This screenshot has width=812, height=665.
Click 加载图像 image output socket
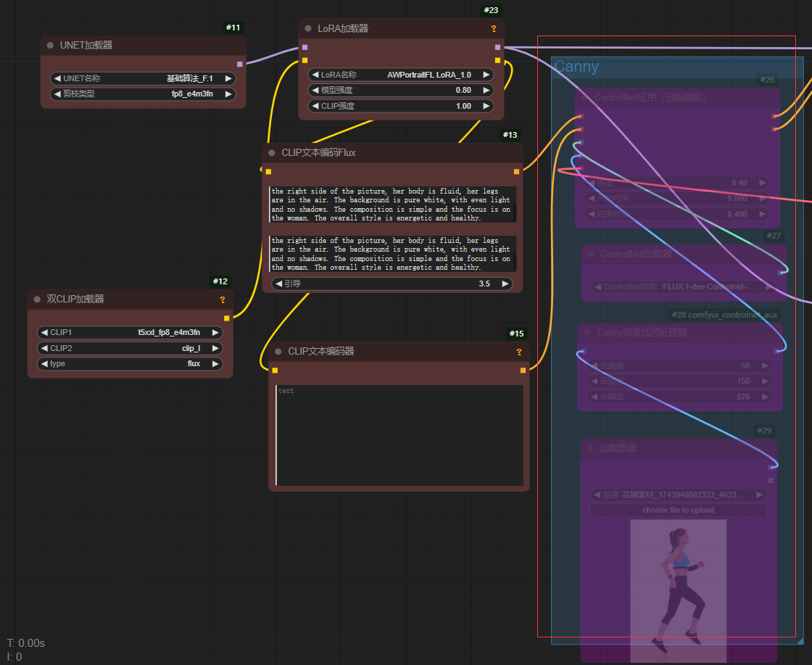(771, 467)
